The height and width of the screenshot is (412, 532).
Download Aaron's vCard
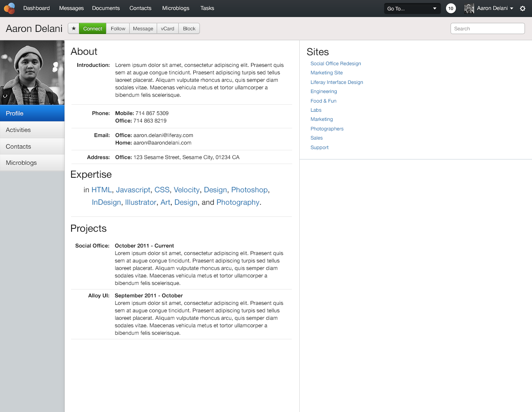click(x=167, y=28)
